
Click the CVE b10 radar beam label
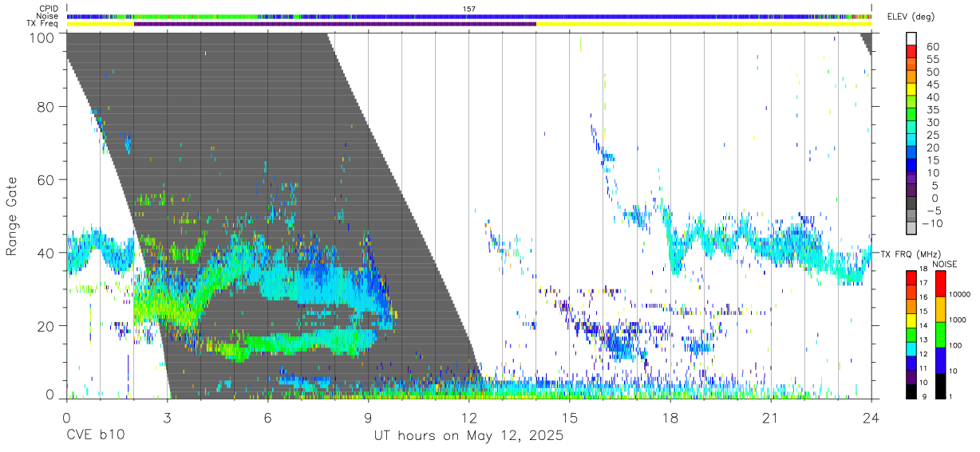(x=95, y=436)
